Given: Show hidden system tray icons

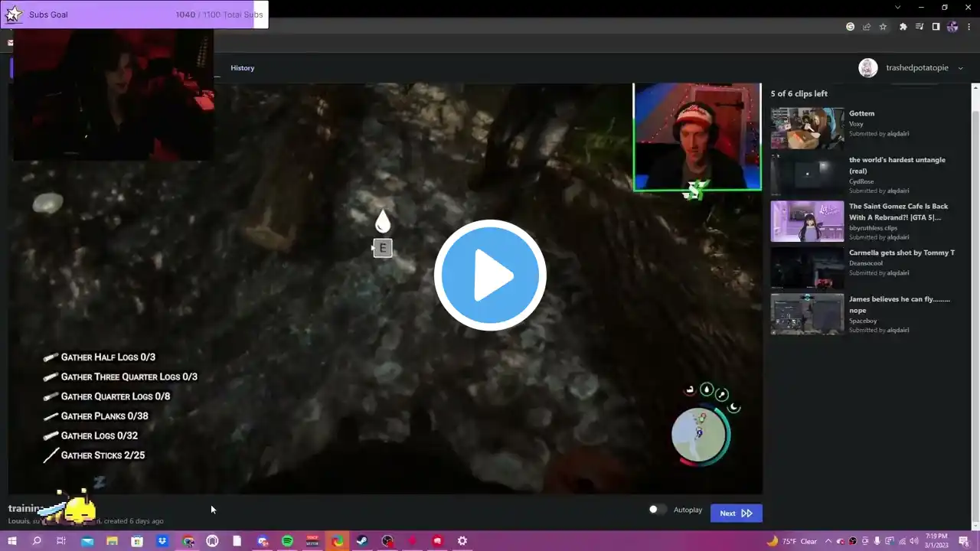Looking at the screenshot, I should tap(828, 541).
